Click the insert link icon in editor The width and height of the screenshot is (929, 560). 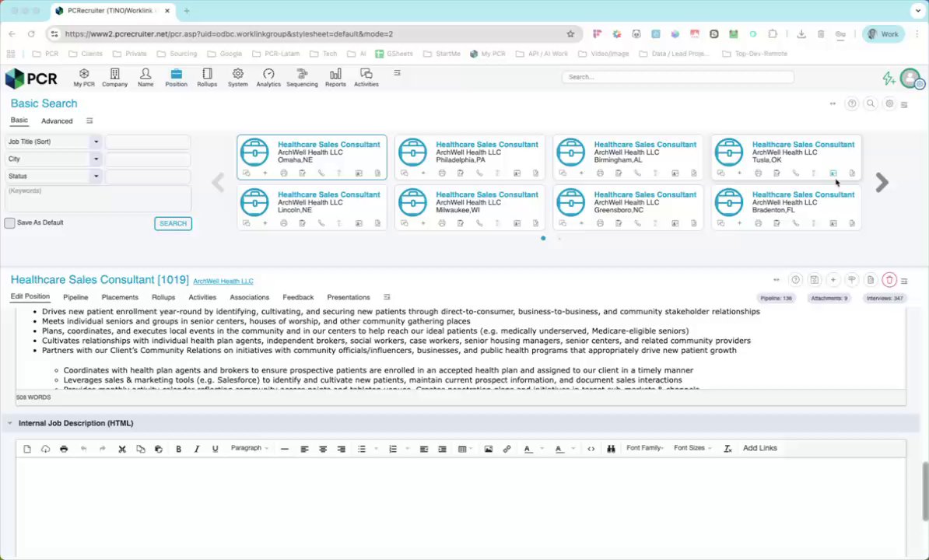click(507, 450)
